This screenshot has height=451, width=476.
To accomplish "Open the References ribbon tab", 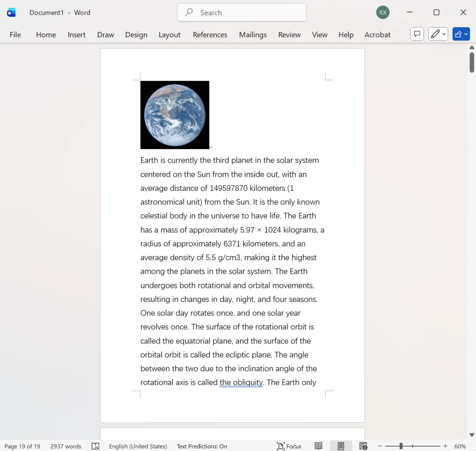I will pyautogui.click(x=210, y=35).
